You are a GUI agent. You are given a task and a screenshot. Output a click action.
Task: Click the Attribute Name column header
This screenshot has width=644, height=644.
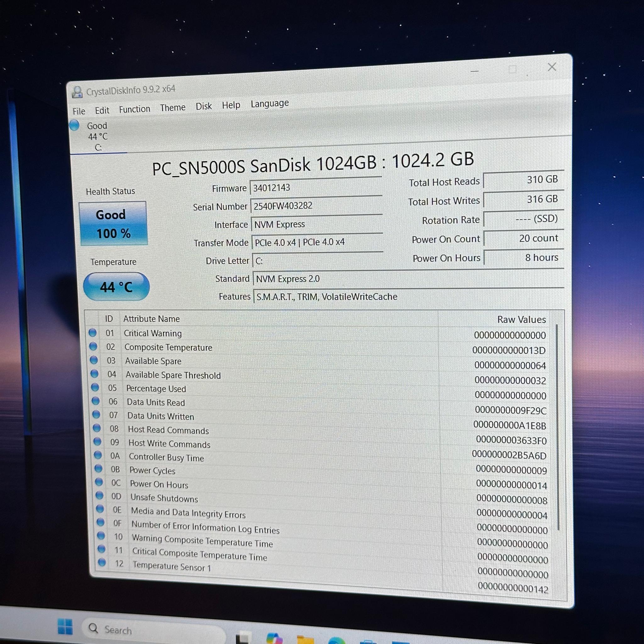click(x=151, y=319)
